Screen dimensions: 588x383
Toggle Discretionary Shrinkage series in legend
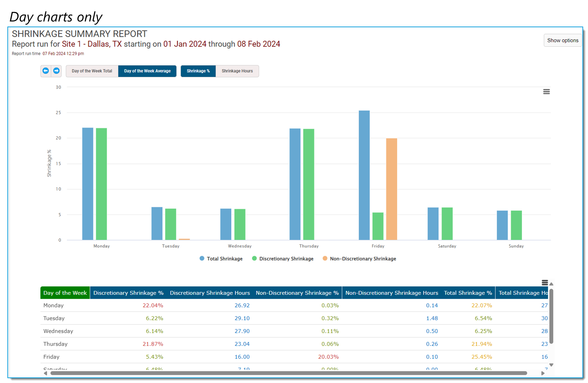pyautogui.click(x=283, y=259)
